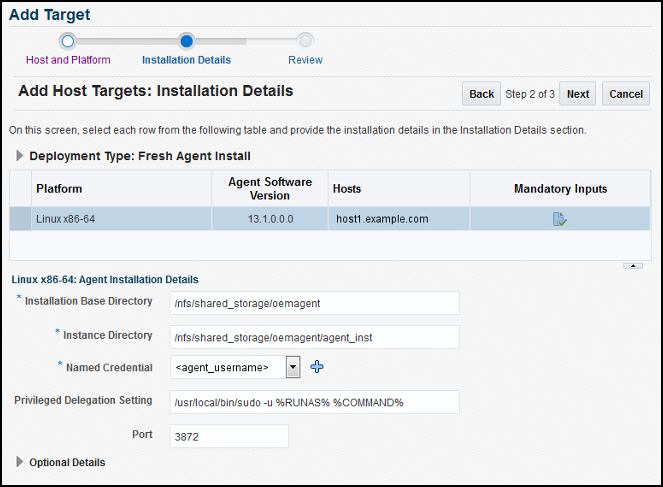Click the Step 2 of 3 indicator
663x487 pixels.
(530, 94)
